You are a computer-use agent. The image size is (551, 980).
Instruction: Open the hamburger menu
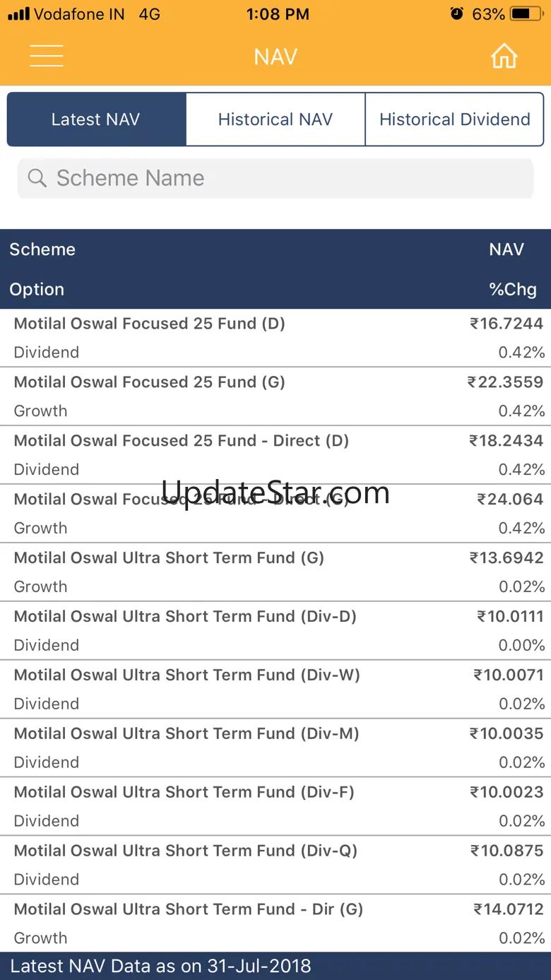point(47,56)
